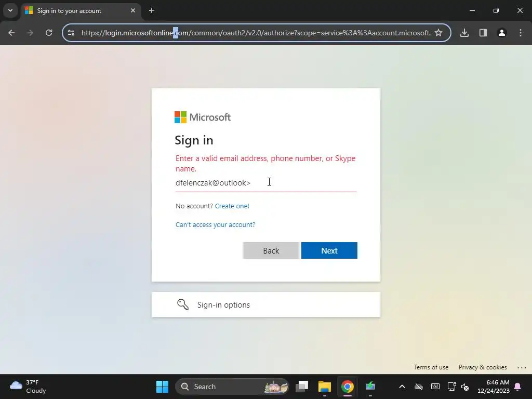This screenshot has height=399, width=532.
Task: Click the blue Next button
Action: [x=329, y=250]
